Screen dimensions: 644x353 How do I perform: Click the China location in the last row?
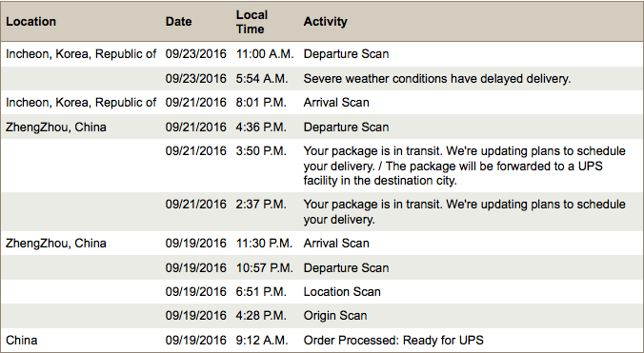click(x=21, y=340)
